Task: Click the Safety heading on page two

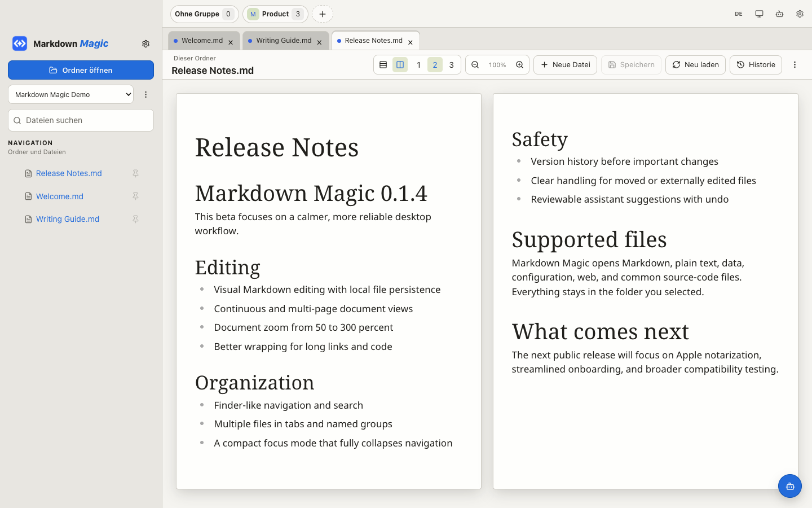Action: pyautogui.click(x=540, y=139)
